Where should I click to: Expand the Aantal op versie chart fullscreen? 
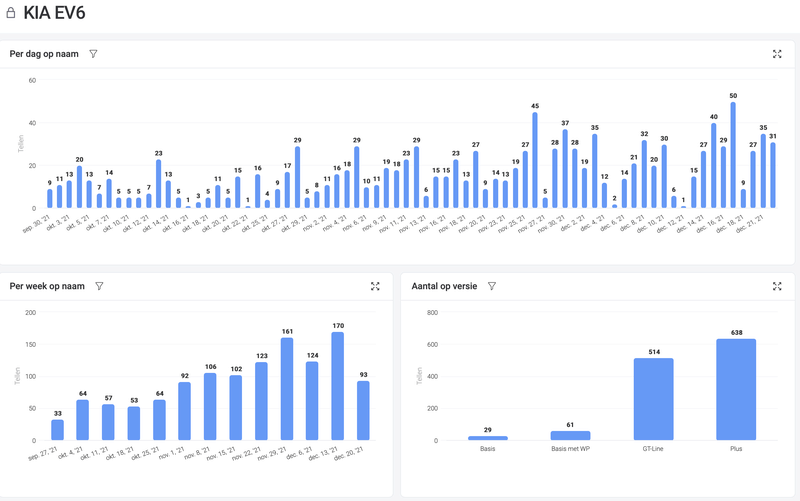777,286
